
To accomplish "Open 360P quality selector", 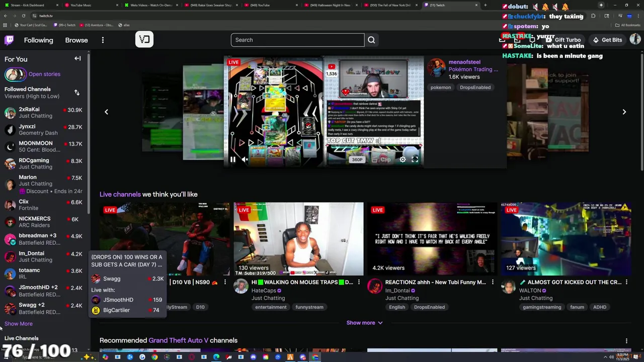I will pos(357,159).
